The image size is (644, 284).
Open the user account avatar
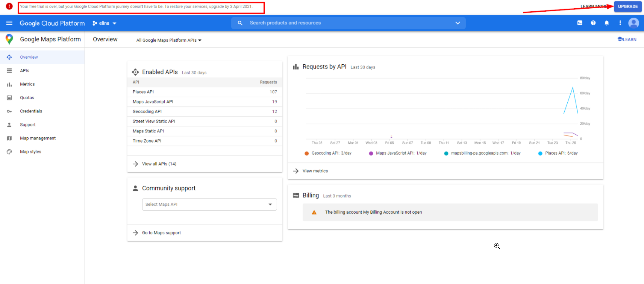[633, 23]
